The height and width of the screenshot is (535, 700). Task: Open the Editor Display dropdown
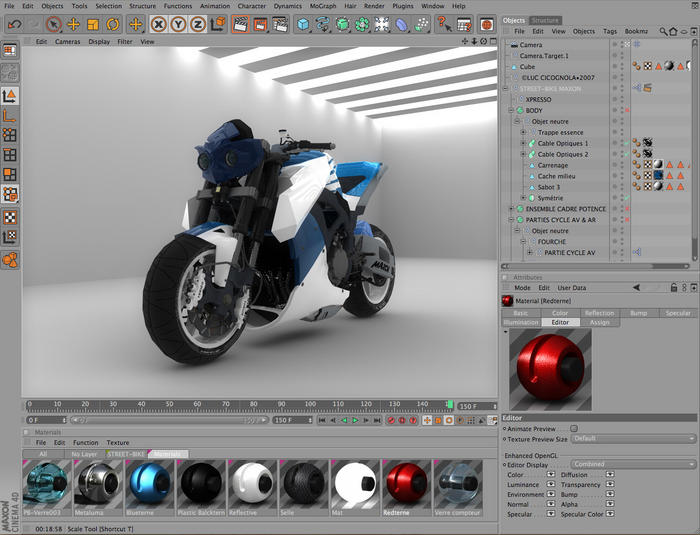(633, 464)
